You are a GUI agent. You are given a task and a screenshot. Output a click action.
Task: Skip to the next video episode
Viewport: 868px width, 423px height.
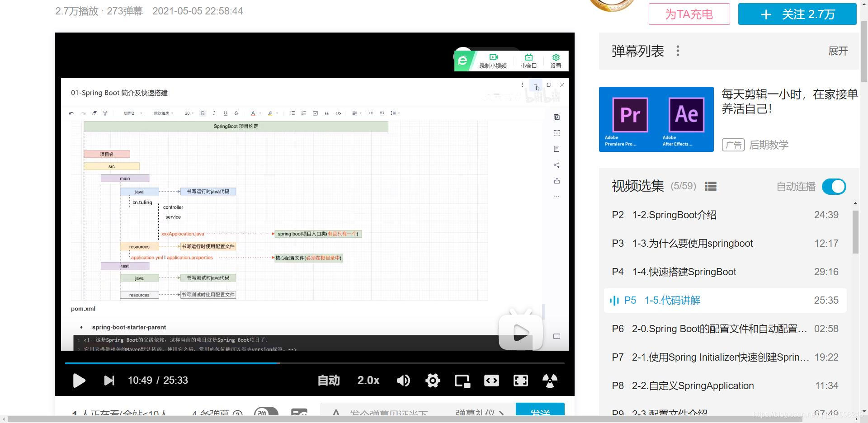tap(109, 381)
